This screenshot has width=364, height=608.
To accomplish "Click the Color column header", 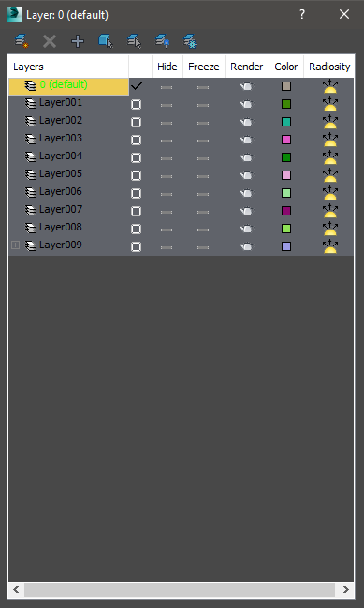I will click(x=286, y=67).
